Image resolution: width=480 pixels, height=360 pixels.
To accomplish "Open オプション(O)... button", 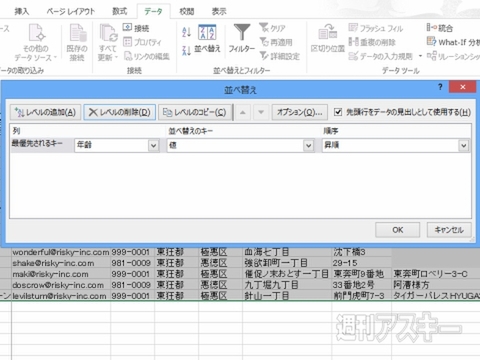I will click(300, 112).
